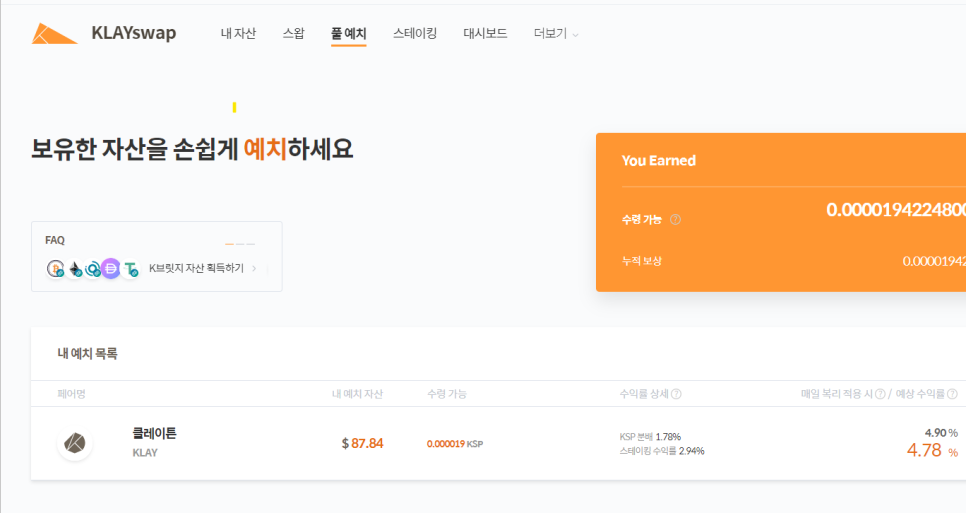966x513 pixels.
Task: Expand the 더보기 dropdown menu
Action: (x=556, y=33)
